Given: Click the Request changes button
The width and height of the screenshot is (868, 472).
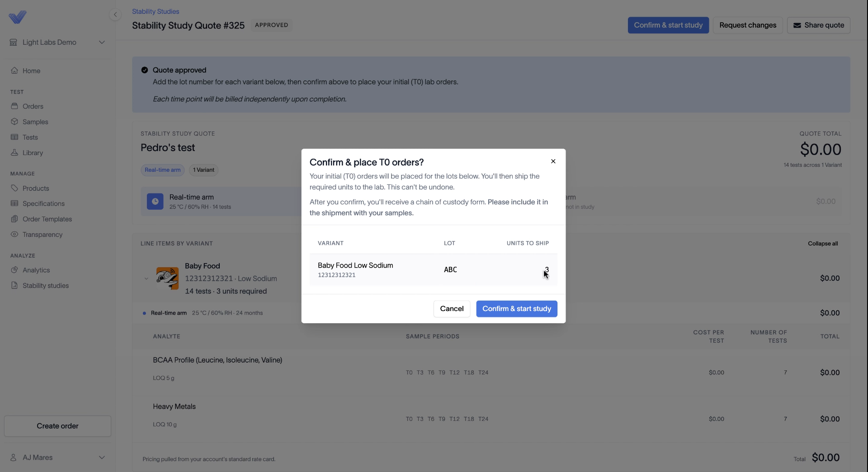Looking at the screenshot, I should tap(748, 25).
